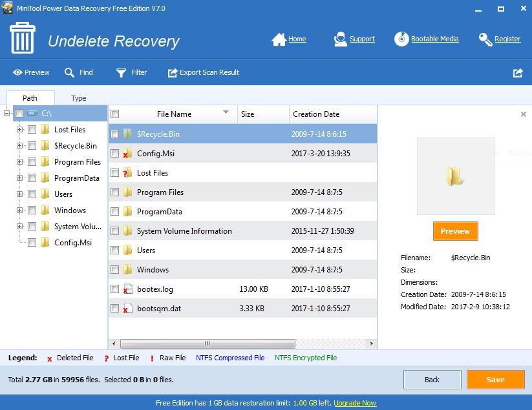Click the C:\ drive icon in tree
Screen dimensions: 532x410
(x=32, y=113)
